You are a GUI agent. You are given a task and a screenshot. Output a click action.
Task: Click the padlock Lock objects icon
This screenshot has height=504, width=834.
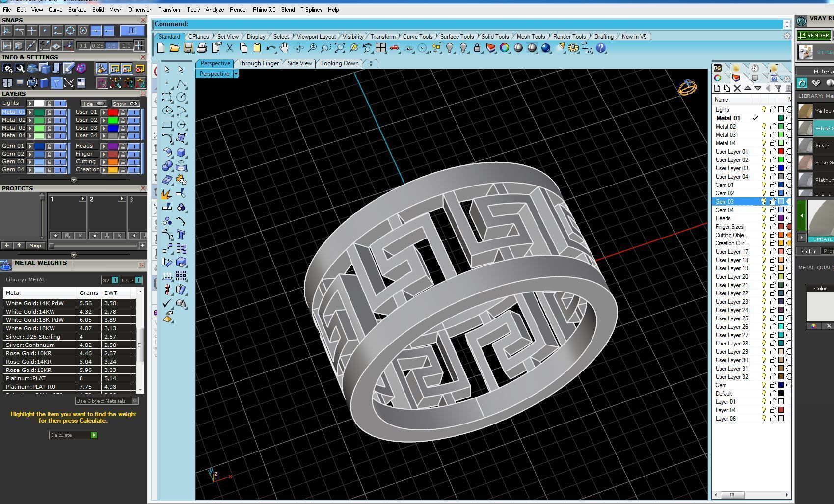(x=477, y=48)
